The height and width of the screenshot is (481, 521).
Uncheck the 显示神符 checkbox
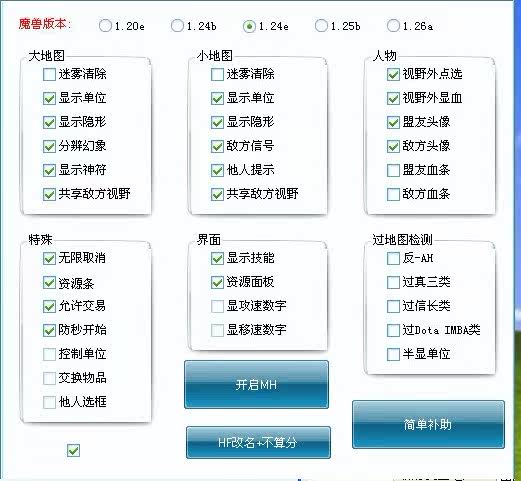[49, 170]
